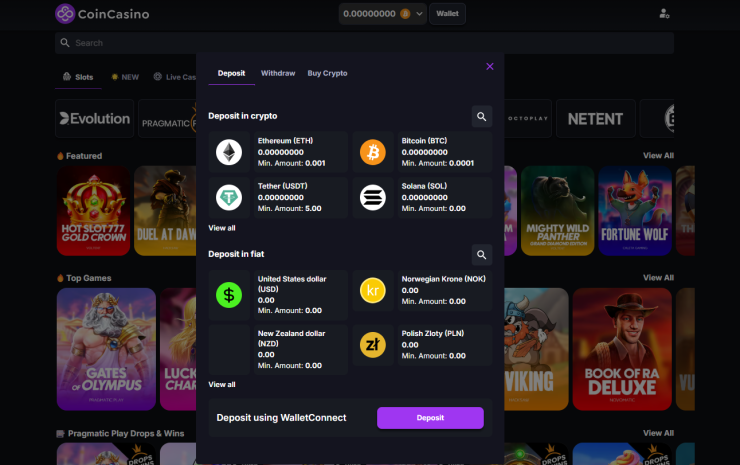Choose the Bitcoin (BTC) coin icon

(x=373, y=152)
